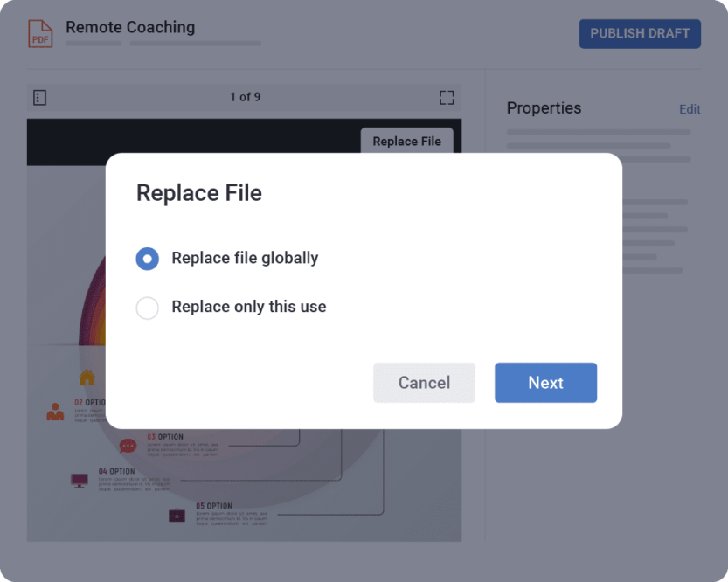Click the 1 of 9 page indicator
The image size is (728, 582).
tap(243, 97)
